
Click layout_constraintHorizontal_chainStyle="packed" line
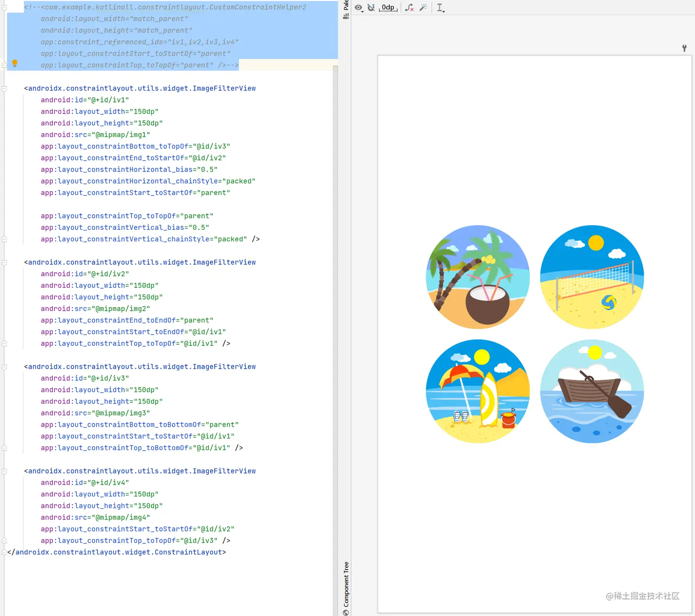[148, 181]
